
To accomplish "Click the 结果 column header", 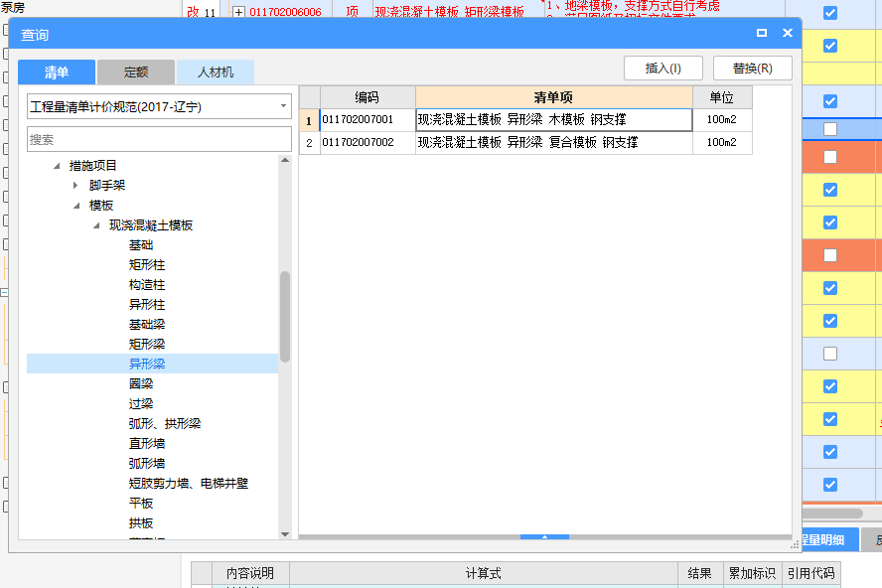I will click(700, 573).
